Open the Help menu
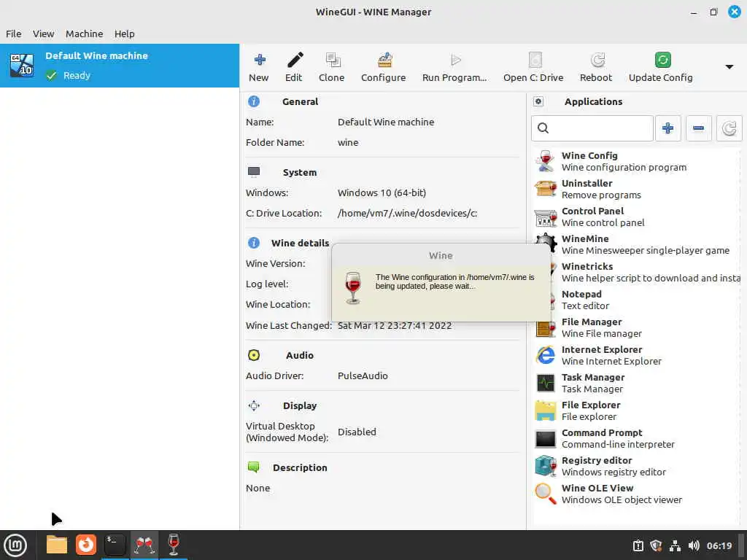This screenshot has width=747, height=560. [124, 34]
